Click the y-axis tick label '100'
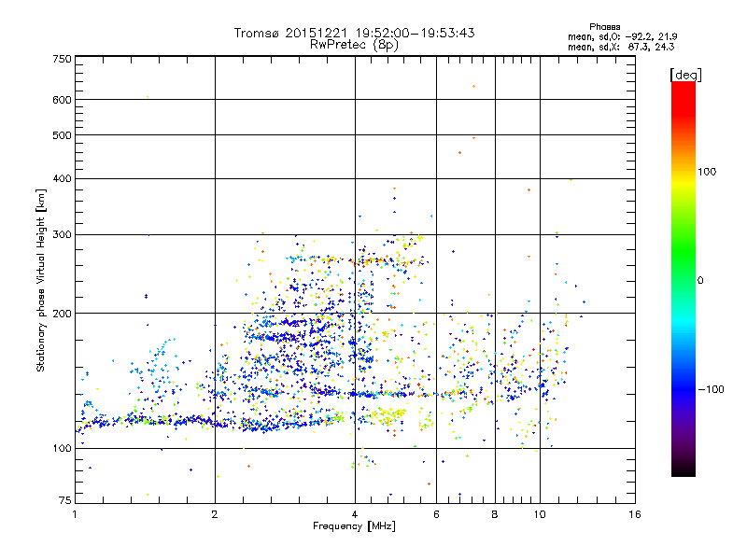This screenshot has height=560, width=747. (62, 448)
